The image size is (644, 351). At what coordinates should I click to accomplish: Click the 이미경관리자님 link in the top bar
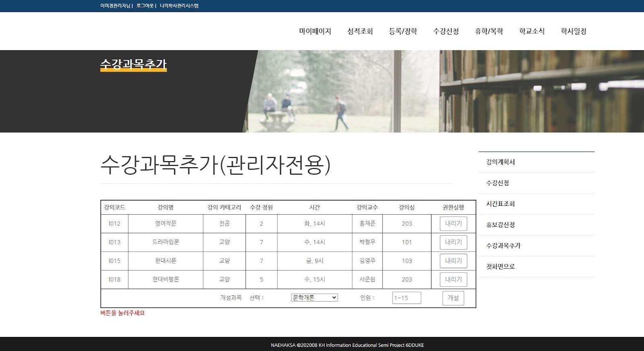click(x=115, y=6)
